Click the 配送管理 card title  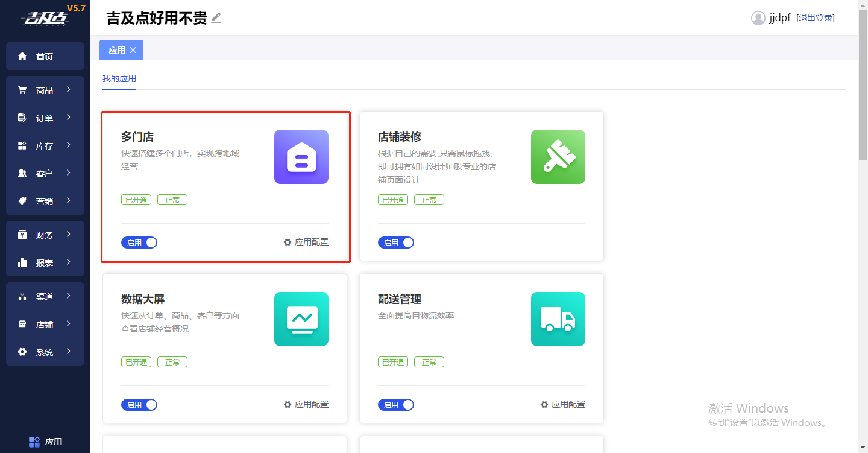click(400, 299)
